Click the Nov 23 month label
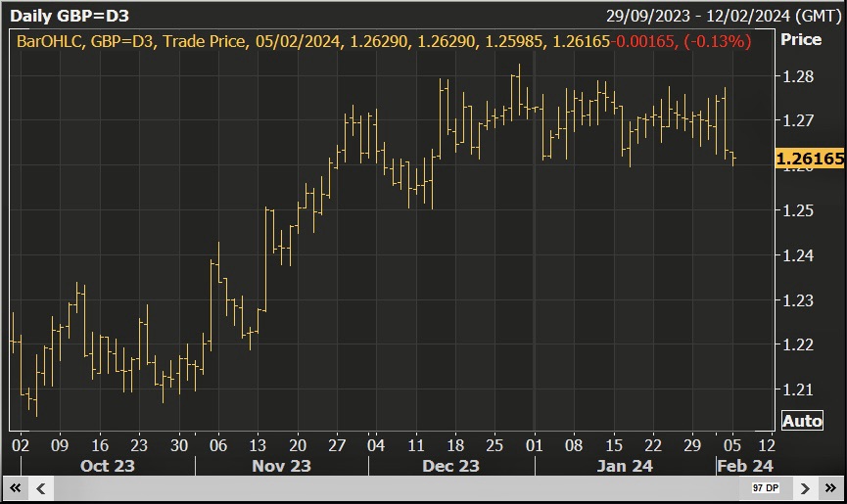 coord(281,466)
